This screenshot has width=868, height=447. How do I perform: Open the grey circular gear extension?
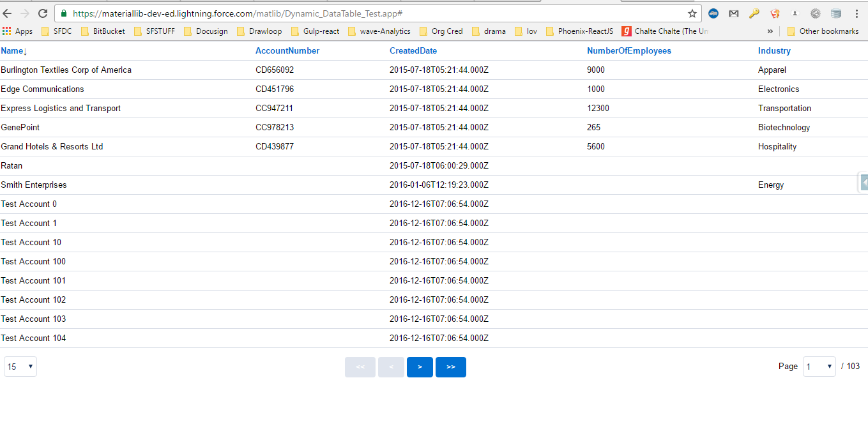[816, 13]
